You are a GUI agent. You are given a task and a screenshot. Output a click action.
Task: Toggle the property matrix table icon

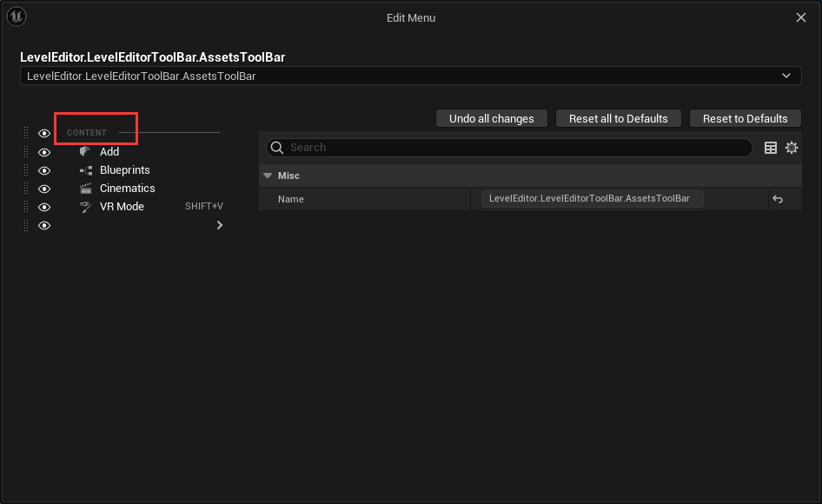coord(771,148)
